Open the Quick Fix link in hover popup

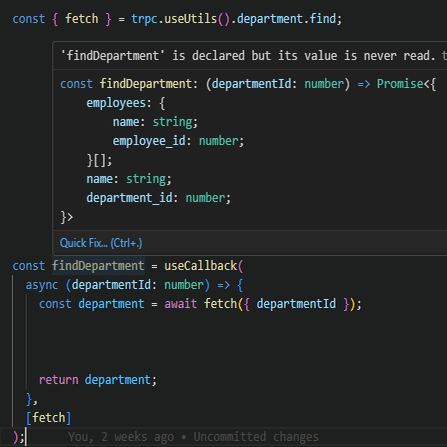[101, 243]
